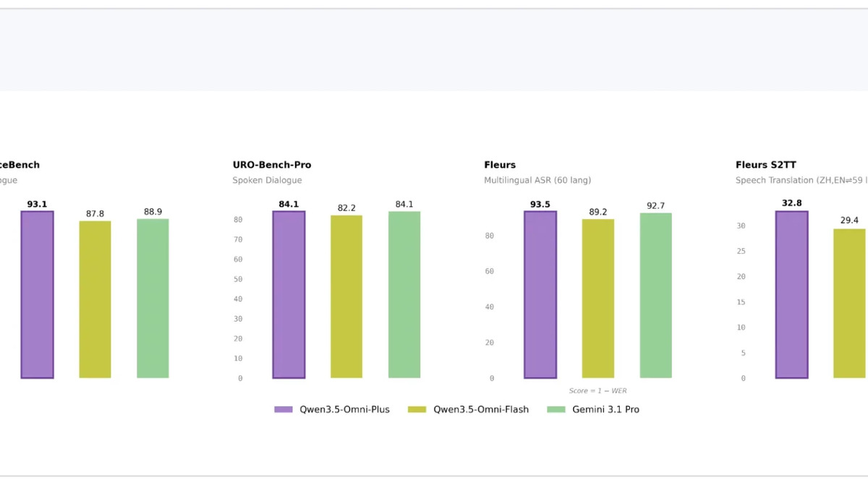Screen dimensions: 868x488
Task: Click the 93.1 value label
Action: [36, 203]
